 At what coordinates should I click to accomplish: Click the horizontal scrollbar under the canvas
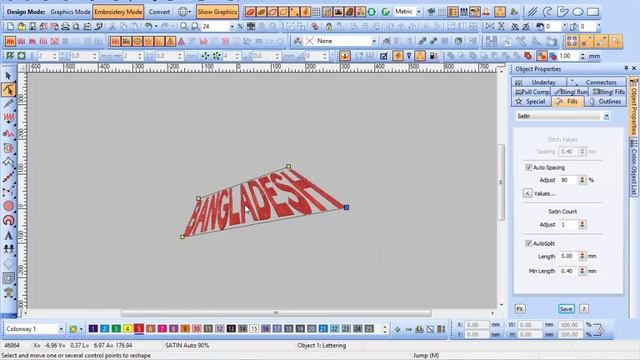point(276,313)
